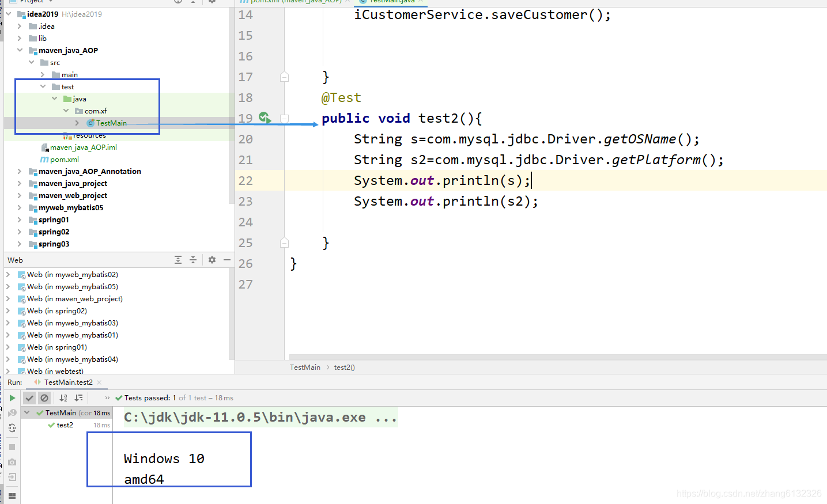Collapse the com.xf package
The image size is (827, 504).
coord(66,111)
